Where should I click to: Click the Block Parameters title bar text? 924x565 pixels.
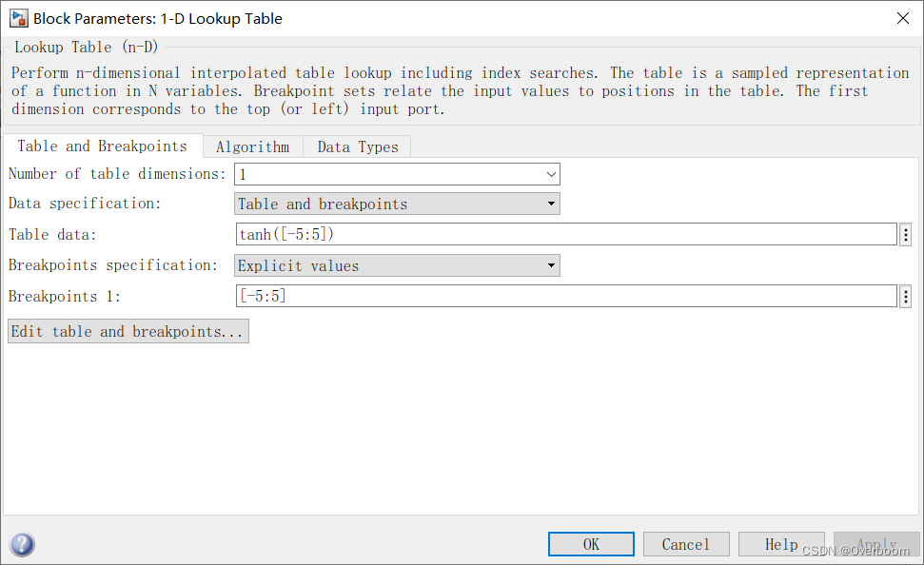click(158, 18)
